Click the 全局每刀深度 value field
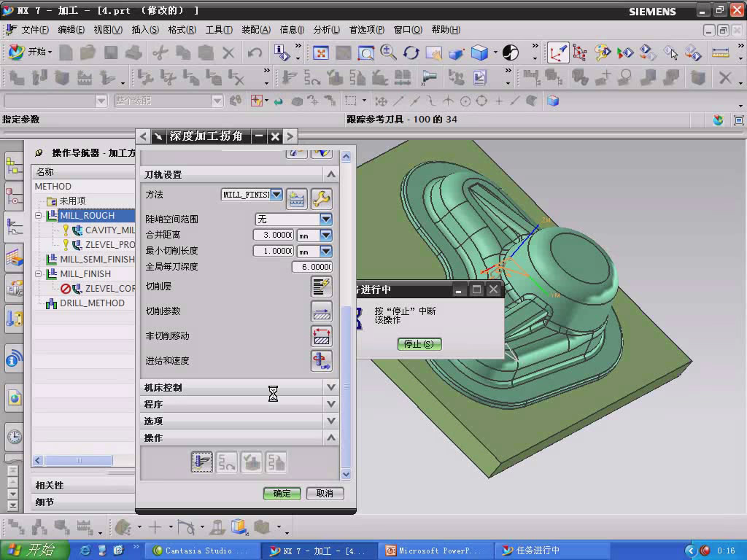 point(312,267)
